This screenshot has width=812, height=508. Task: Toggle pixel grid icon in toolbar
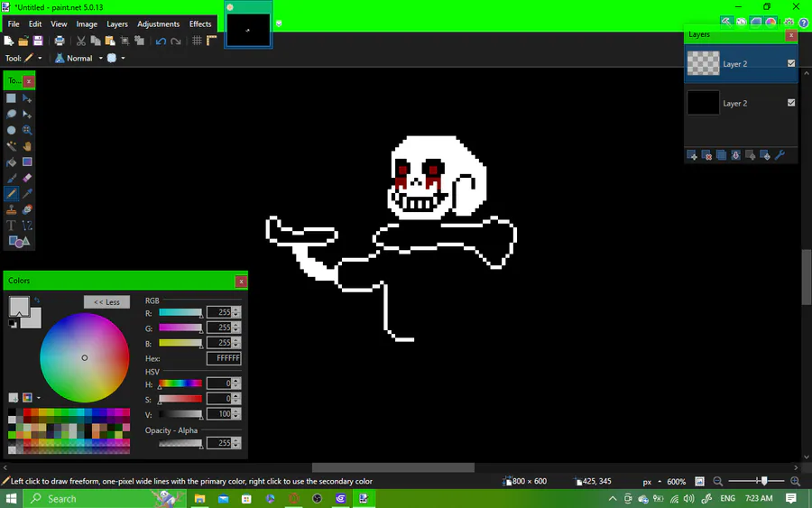197,41
